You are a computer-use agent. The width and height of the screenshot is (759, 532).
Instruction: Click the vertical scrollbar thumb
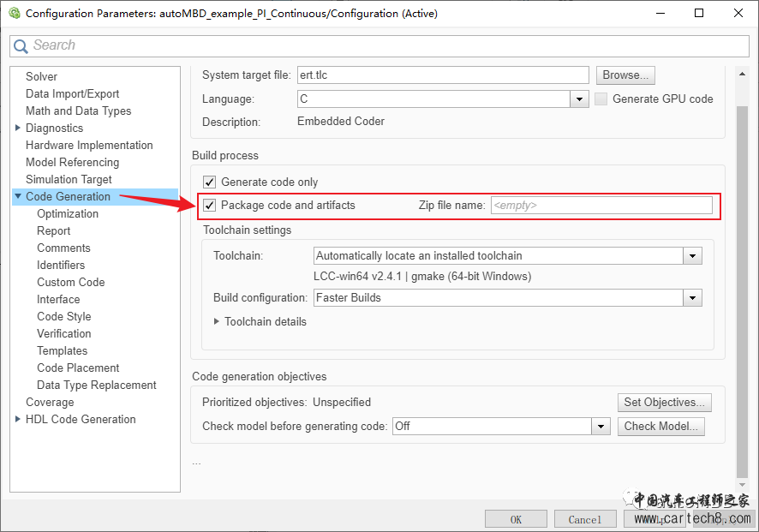(x=742, y=290)
